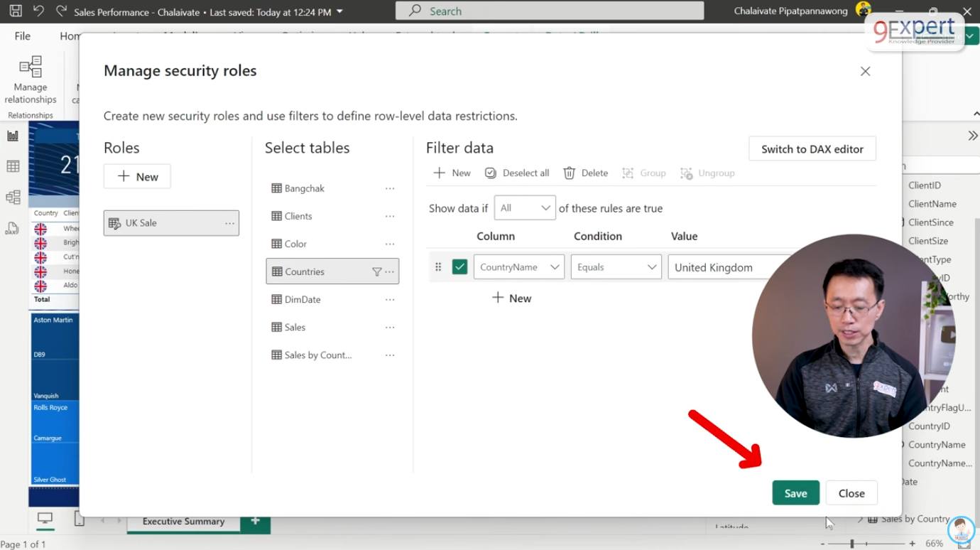Open Table view from left sidebar
This screenshot has height=550, width=980.
pyautogui.click(x=13, y=166)
